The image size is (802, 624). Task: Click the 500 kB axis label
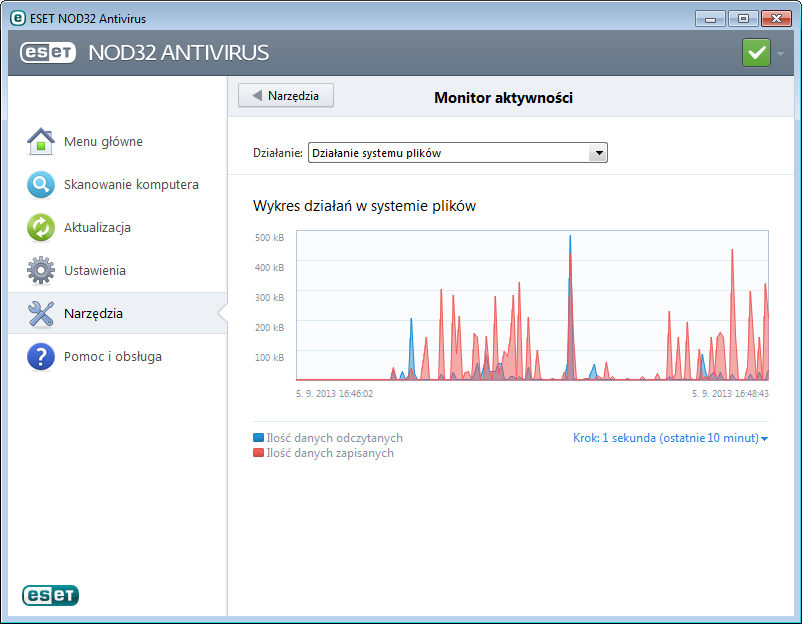pos(270,238)
